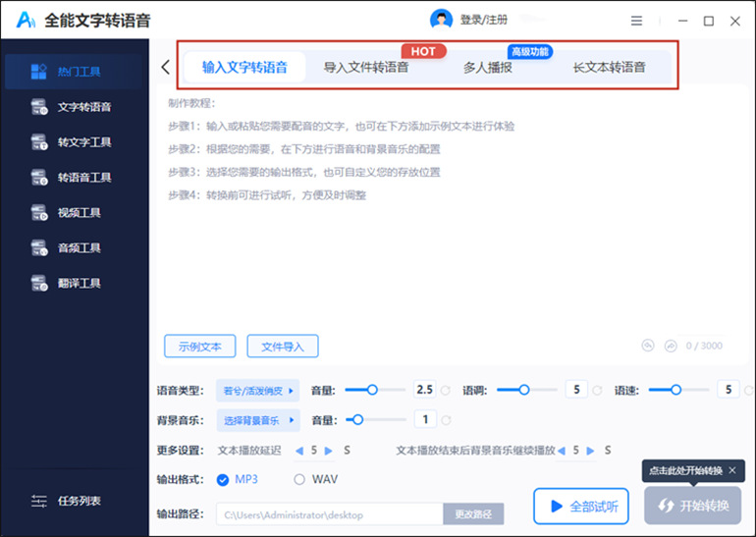This screenshot has width=756, height=537.
Task: Click the 视频工具 sidebar icon
Action: (39, 212)
